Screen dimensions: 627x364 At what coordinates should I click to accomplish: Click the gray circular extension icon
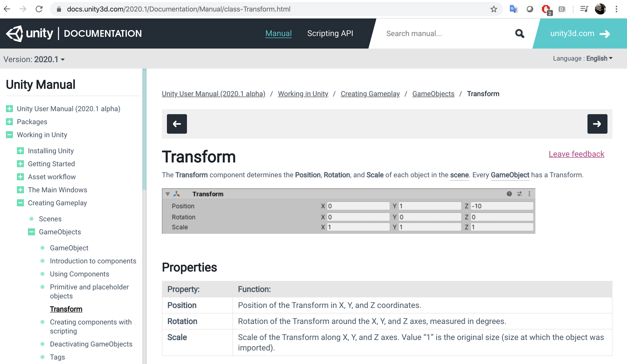point(530,9)
